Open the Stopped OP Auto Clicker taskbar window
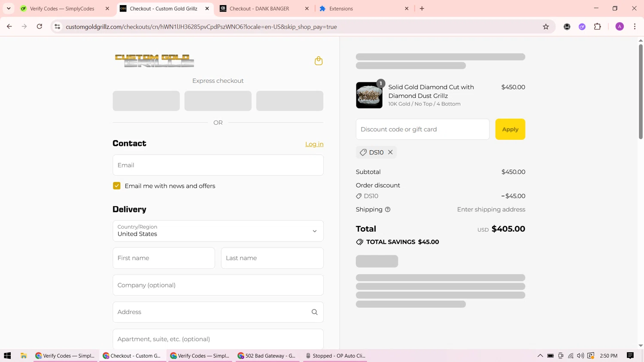 (335, 356)
